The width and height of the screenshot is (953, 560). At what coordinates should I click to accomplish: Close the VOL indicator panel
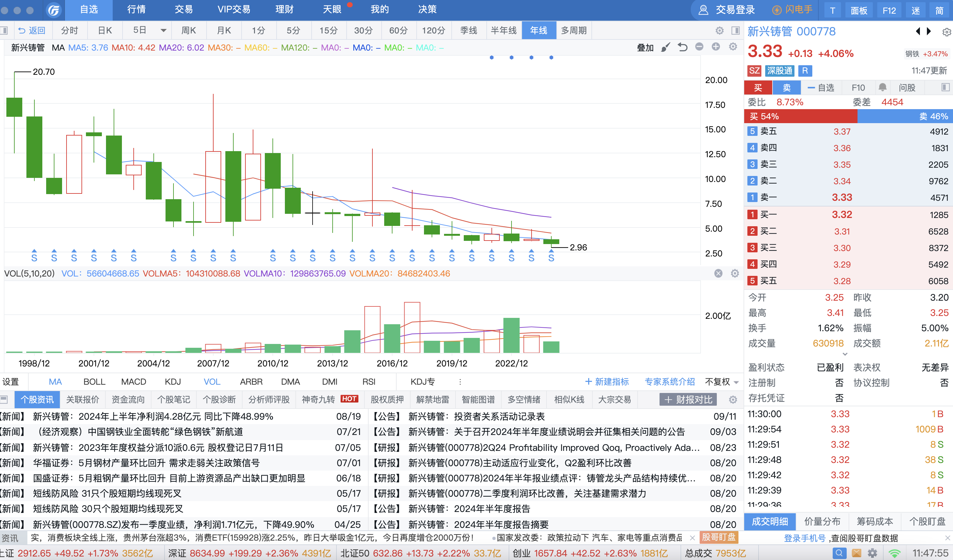click(718, 273)
